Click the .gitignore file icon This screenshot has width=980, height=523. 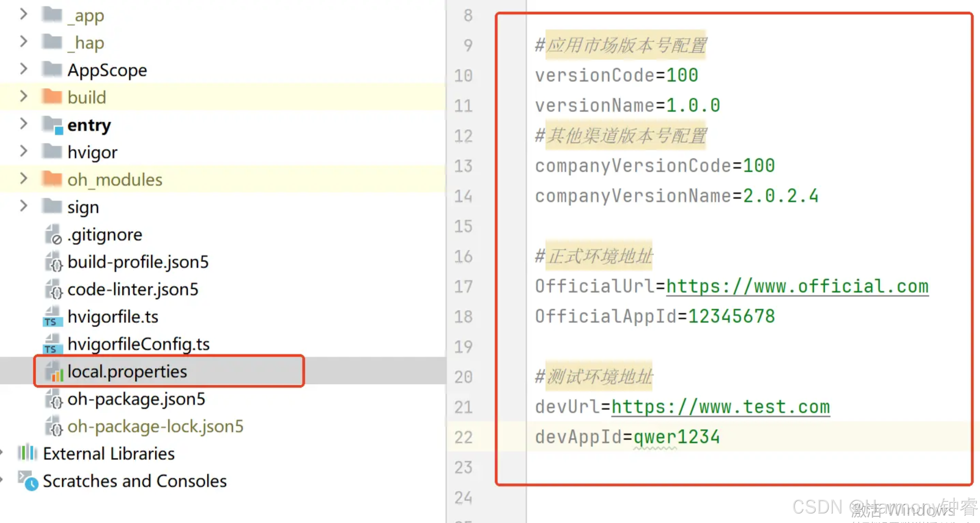53,234
